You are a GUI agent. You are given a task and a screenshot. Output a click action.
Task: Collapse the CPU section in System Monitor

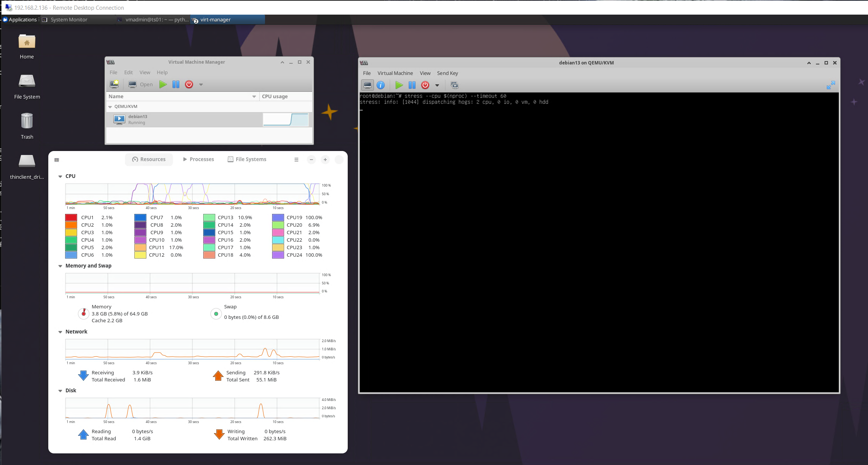coord(60,176)
